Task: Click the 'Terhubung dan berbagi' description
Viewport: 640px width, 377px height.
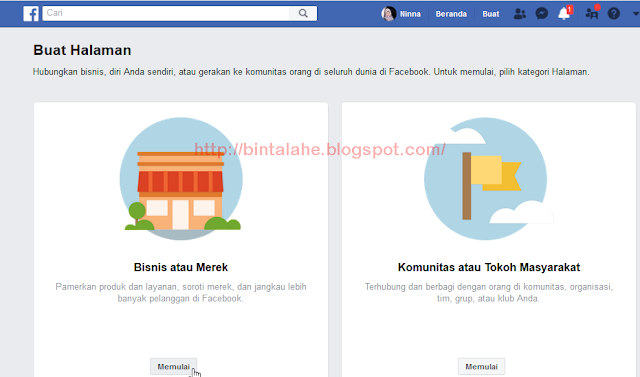Action: click(x=489, y=293)
